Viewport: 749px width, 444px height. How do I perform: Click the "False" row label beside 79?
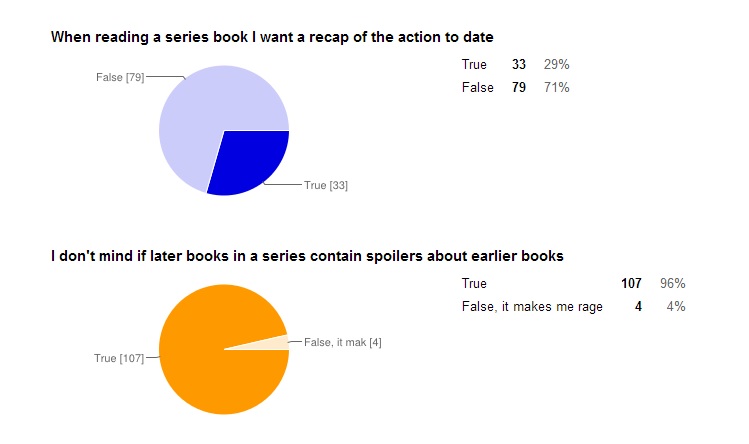pos(478,87)
